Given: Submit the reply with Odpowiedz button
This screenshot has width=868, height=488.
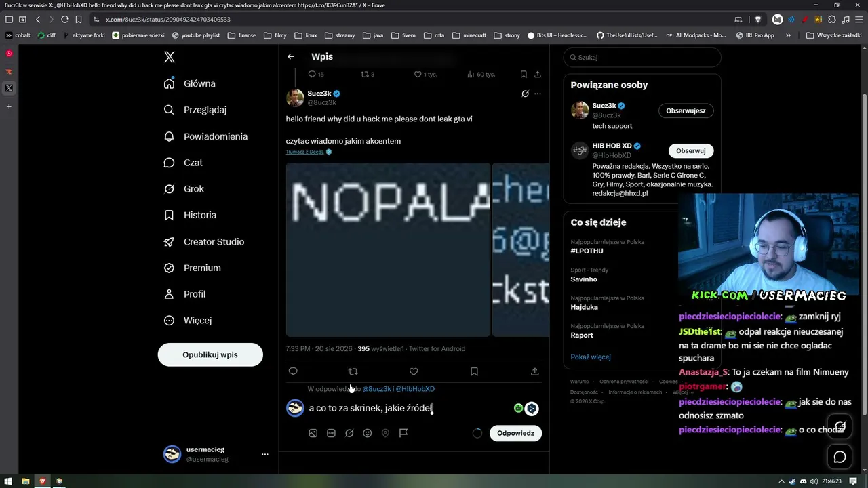Looking at the screenshot, I should tap(515, 433).
